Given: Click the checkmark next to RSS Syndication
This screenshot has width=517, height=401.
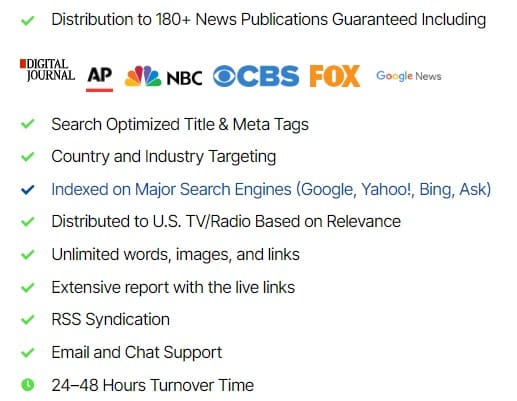Looking at the screenshot, I should coord(28,320).
